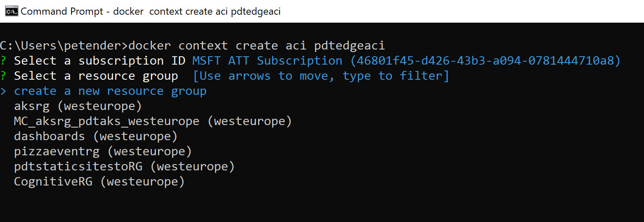Screen dimensions: 644x222
Task: Pick MC_aksrg_pdtaks_westeurope from the list
Action: coord(152,121)
